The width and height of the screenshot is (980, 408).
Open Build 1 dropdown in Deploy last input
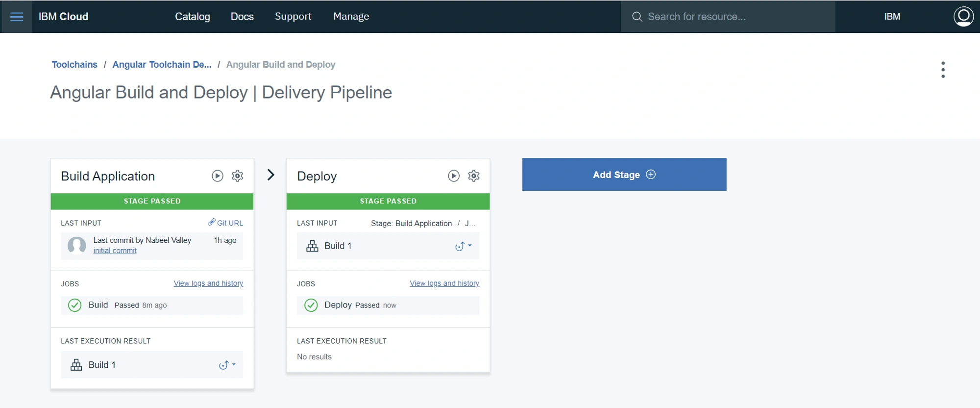point(464,246)
